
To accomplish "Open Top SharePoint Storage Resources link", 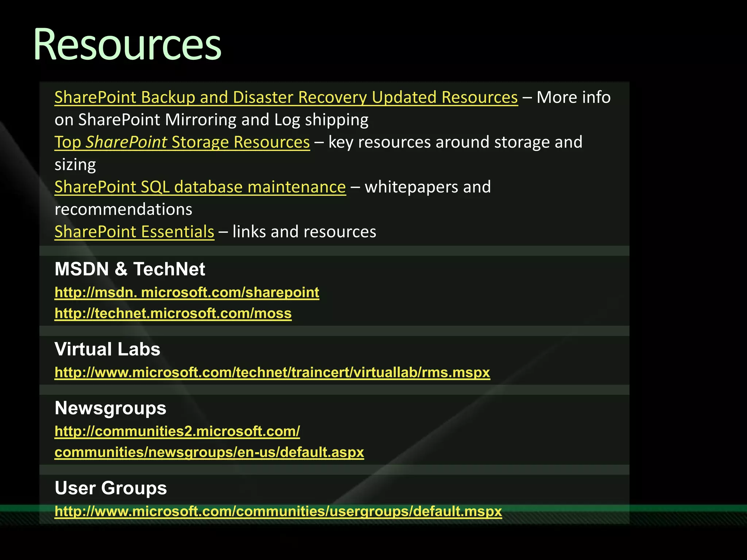I will pyautogui.click(x=182, y=143).
